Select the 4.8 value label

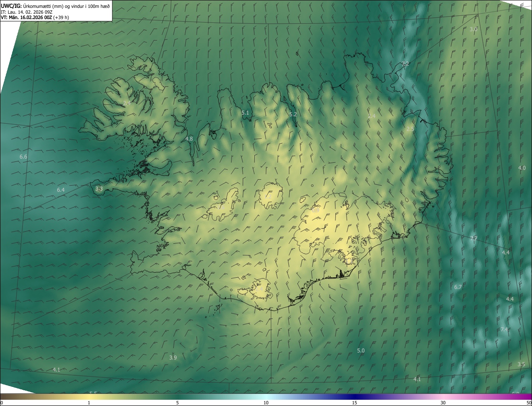[189, 139]
